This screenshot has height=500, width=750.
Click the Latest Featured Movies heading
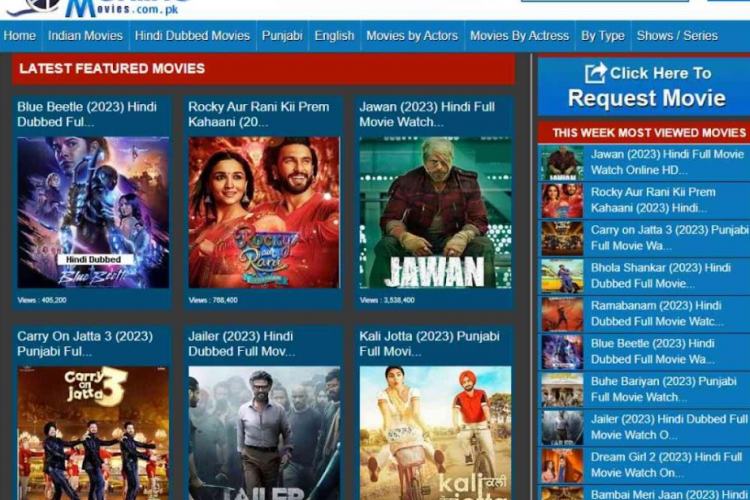pyautogui.click(x=112, y=69)
